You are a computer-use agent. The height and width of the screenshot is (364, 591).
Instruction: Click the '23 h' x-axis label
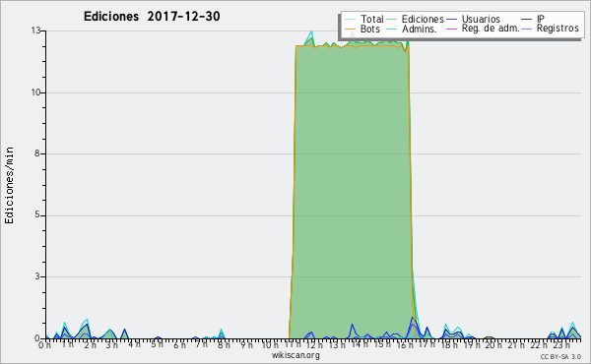(560, 344)
